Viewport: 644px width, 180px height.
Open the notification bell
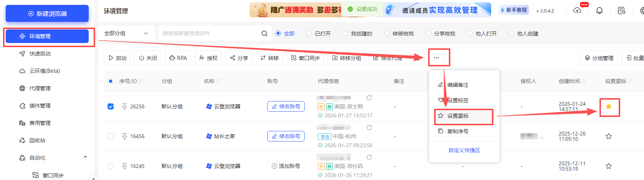point(599,11)
